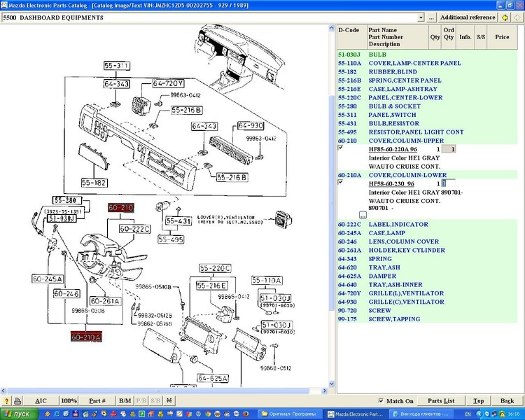Click the tray expand arrow icon
Viewport: 525px width, 420px height.
click(479, 414)
